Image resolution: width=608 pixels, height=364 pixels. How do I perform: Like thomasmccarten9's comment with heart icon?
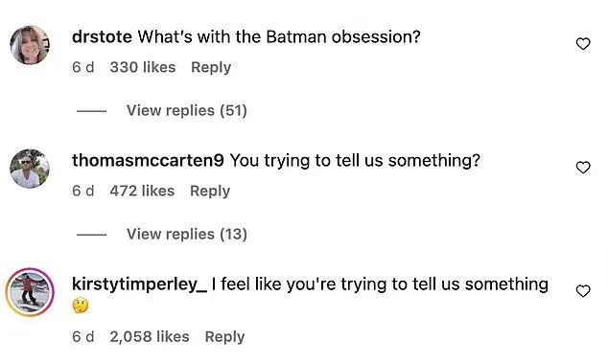[583, 168]
